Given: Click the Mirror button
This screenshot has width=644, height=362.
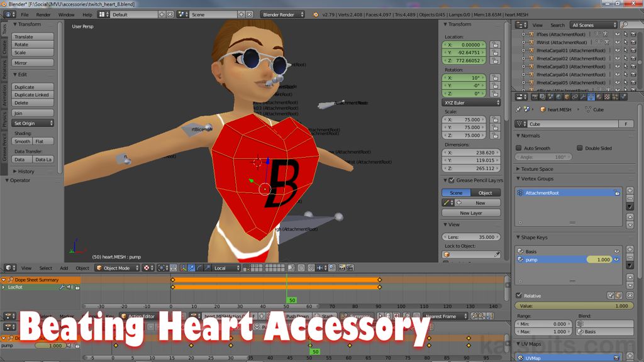Looking at the screenshot, I should click(x=33, y=63).
